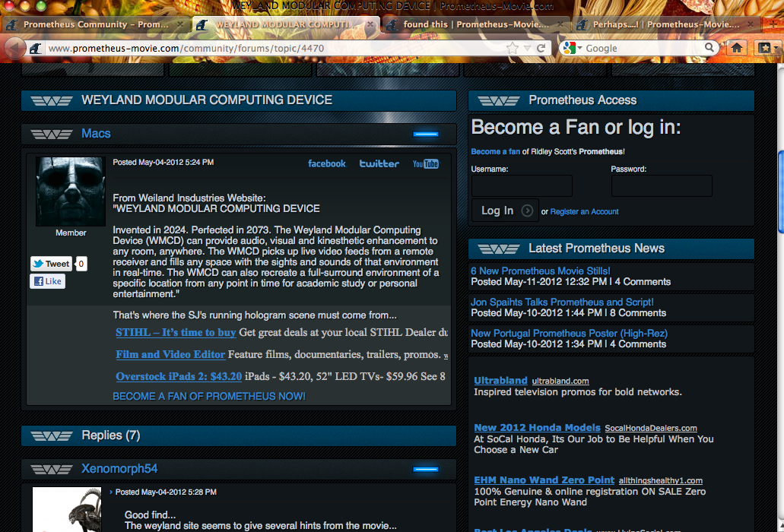The width and height of the screenshot is (784, 532).
Task: Open the bookmarks menu button in toolbar
Action: pyautogui.click(x=765, y=48)
